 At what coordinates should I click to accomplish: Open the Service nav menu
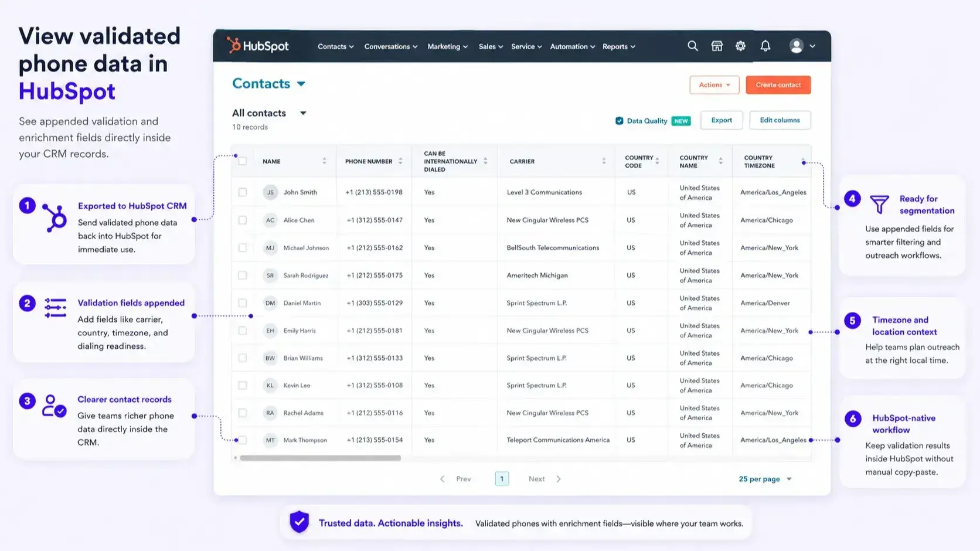[x=526, y=46]
